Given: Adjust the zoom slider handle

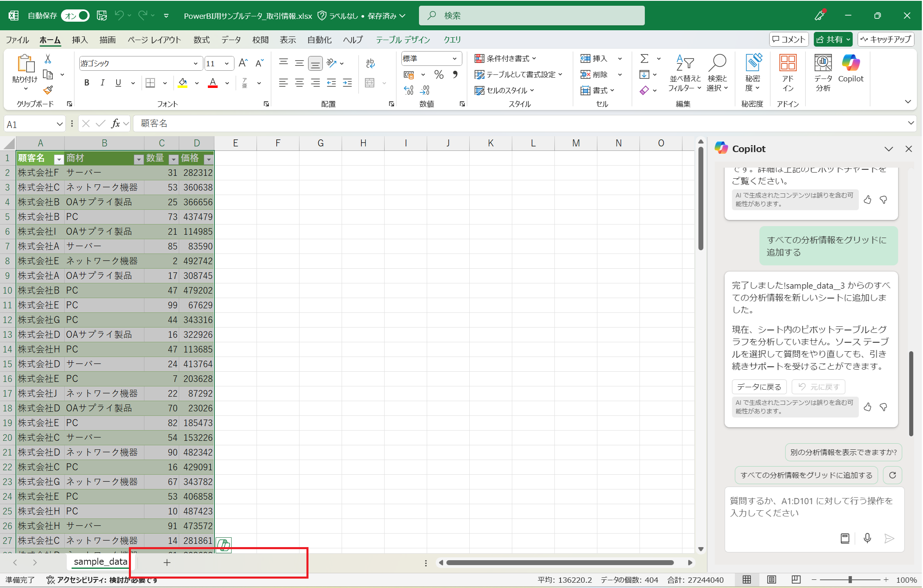Looking at the screenshot, I should tap(850, 579).
